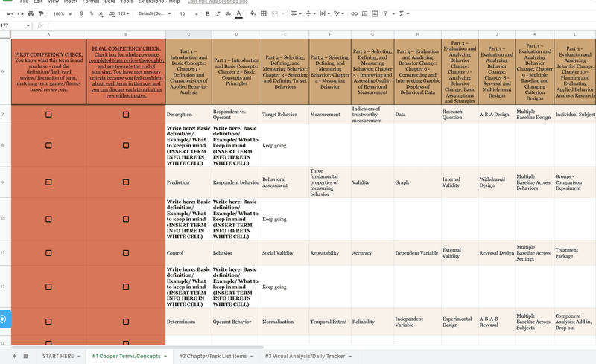Check Final Competency box in Prediction row
The height and width of the screenshot is (364, 596).
[x=126, y=182]
